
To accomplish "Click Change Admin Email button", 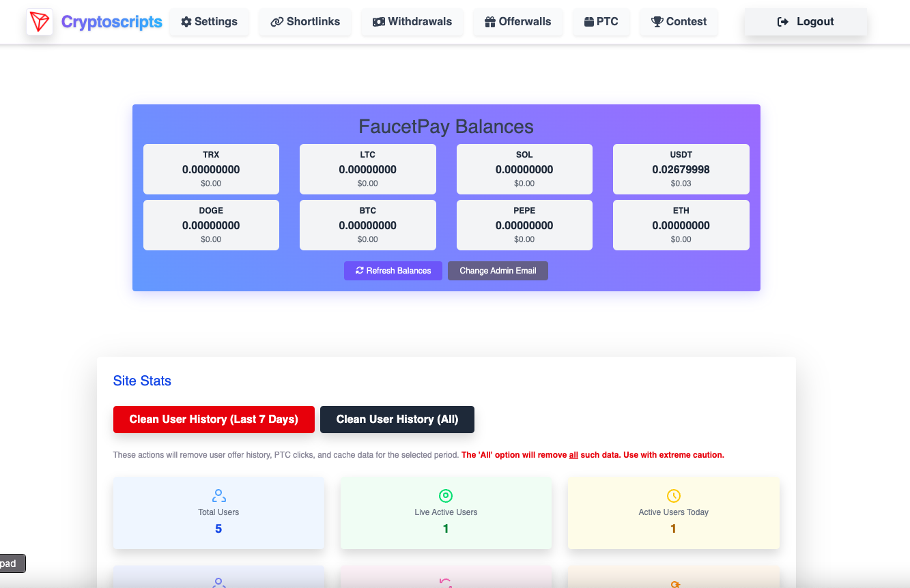I will click(498, 271).
